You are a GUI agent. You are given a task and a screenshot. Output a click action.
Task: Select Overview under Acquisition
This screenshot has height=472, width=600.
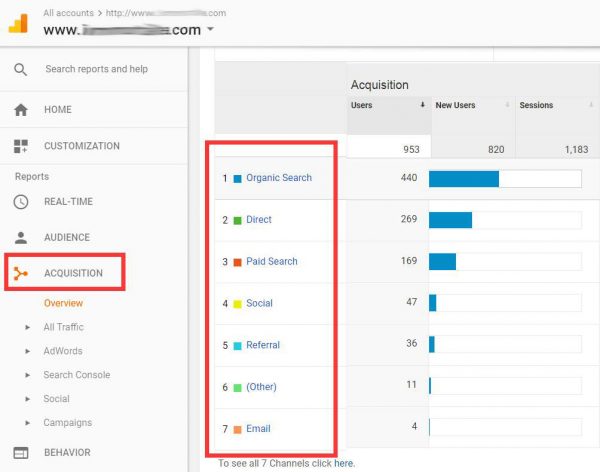[x=63, y=303]
